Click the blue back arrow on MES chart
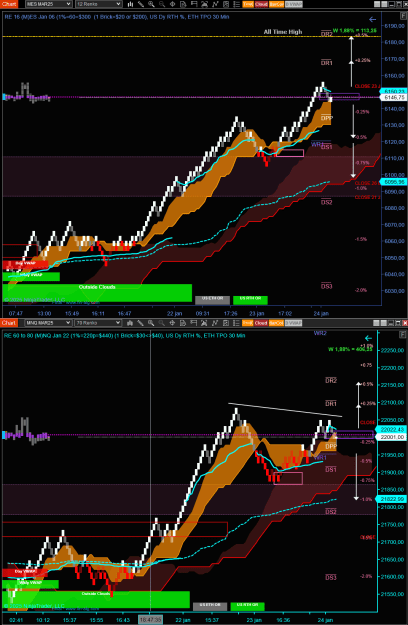This screenshot has height=625, width=408. 373,19
